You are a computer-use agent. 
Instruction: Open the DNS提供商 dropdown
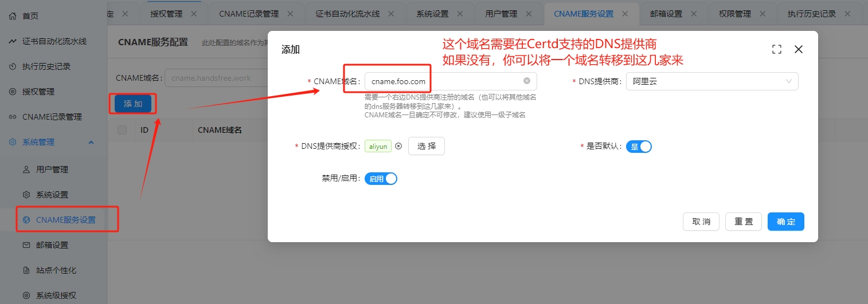pyautogui.click(x=711, y=81)
